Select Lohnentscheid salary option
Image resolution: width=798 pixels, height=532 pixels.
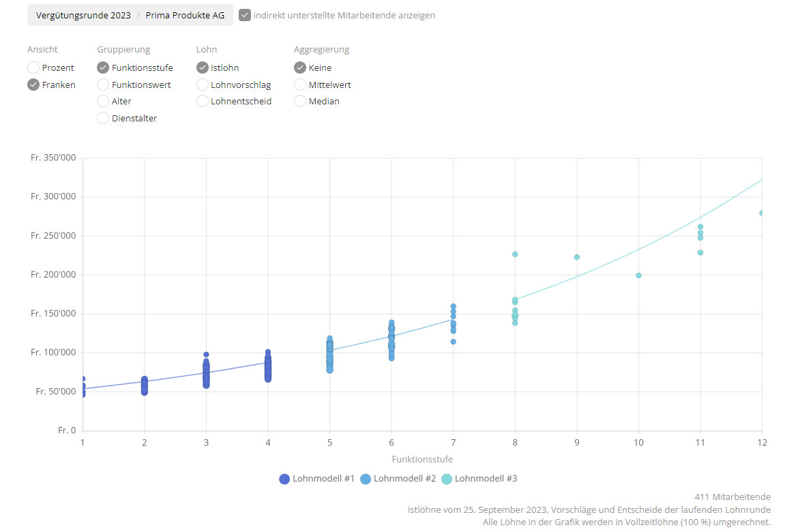point(203,101)
